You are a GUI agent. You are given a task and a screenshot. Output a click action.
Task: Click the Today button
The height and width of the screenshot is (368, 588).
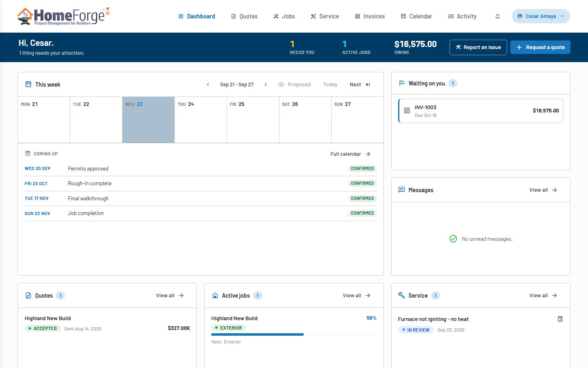[330, 85]
